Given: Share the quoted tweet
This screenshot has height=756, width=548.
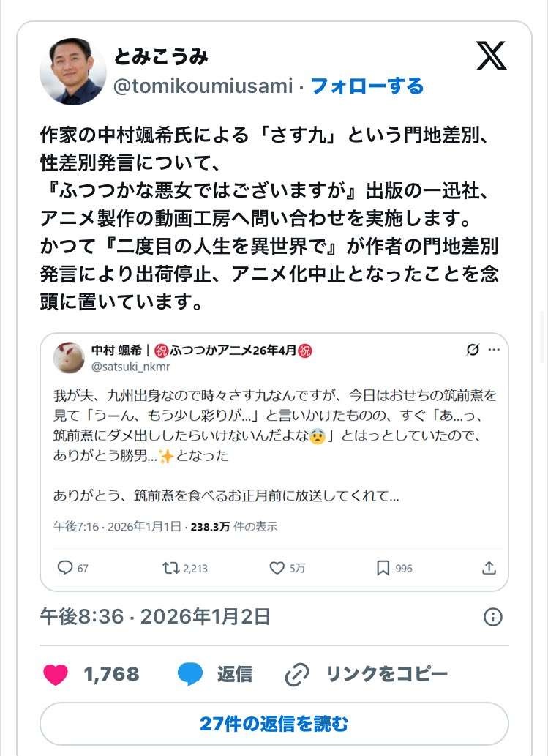Looking at the screenshot, I should [489, 568].
